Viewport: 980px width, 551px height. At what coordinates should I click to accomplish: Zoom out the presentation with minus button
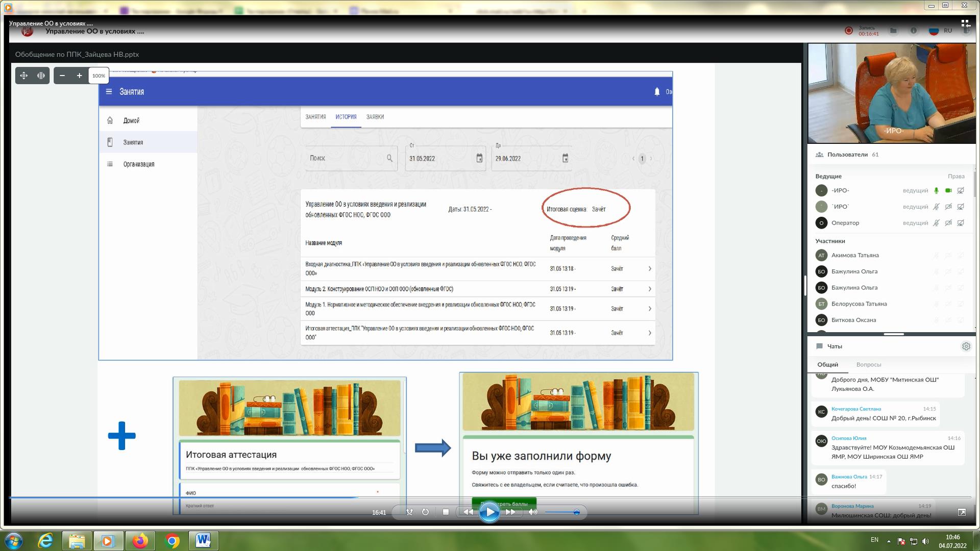(x=62, y=76)
